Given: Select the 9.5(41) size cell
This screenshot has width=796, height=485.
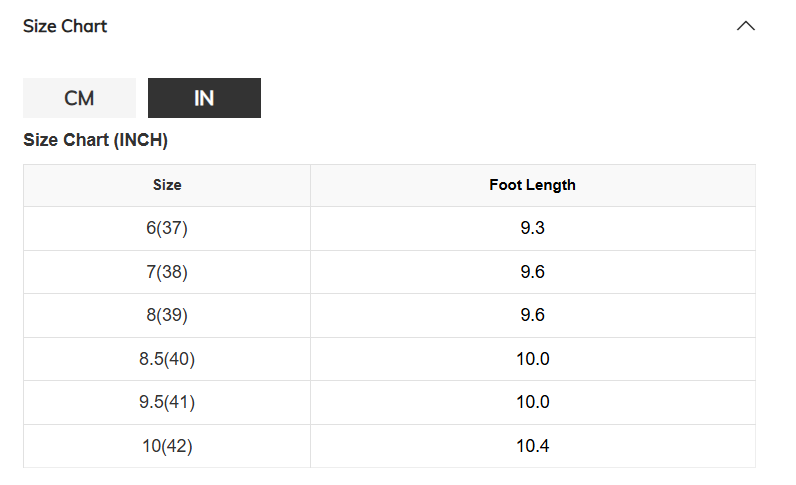Looking at the screenshot, I should (x=167, y=402).
